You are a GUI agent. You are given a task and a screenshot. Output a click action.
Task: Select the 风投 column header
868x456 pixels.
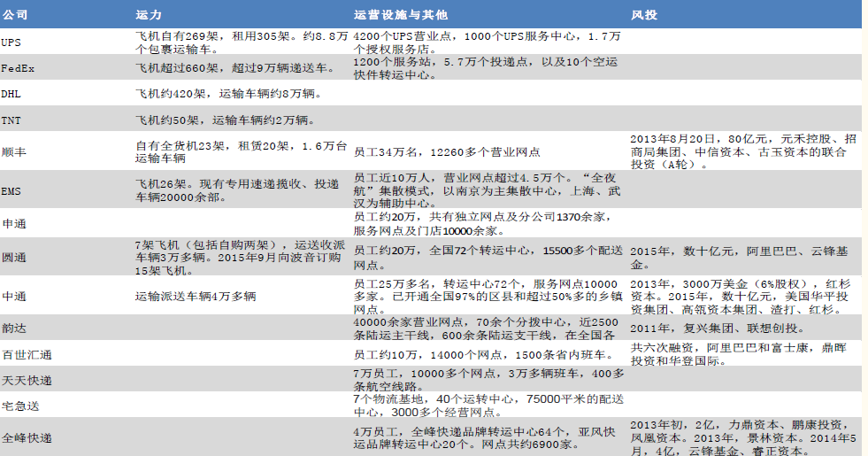[644, 15]
